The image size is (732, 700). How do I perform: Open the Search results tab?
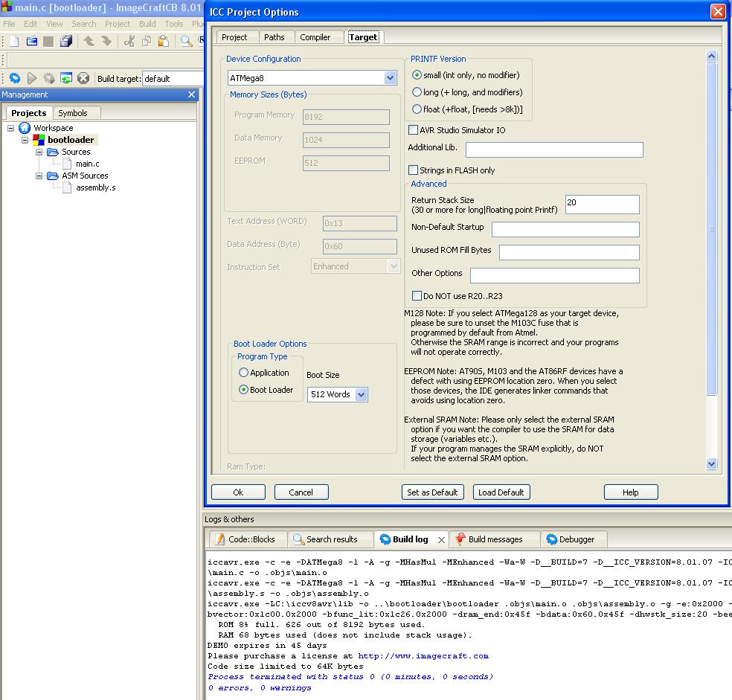click(x=331, y=539)
